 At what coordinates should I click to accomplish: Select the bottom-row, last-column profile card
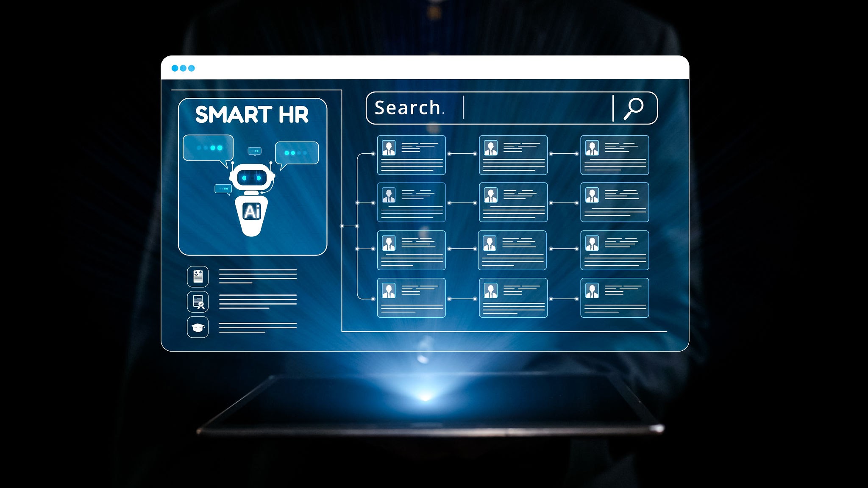click(x=615, y=298)
